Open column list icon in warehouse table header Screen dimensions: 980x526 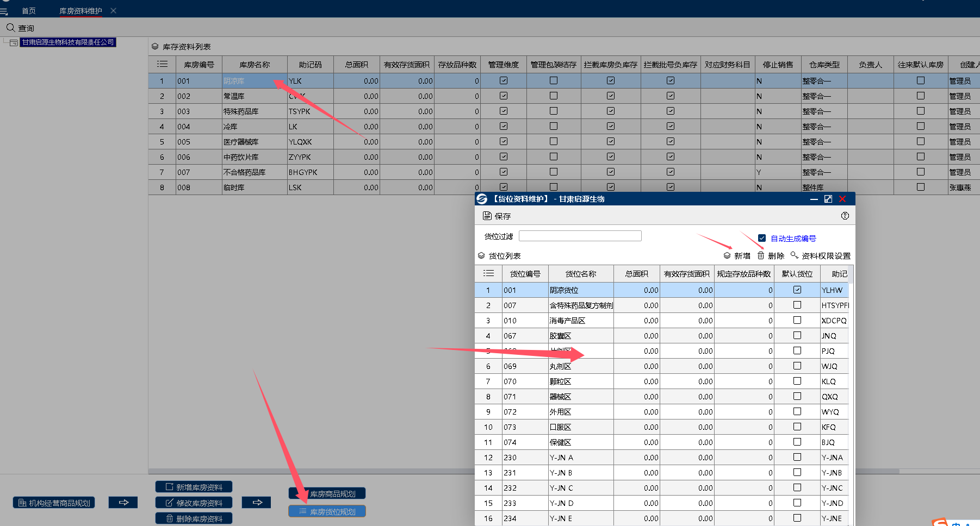[162, 64]
